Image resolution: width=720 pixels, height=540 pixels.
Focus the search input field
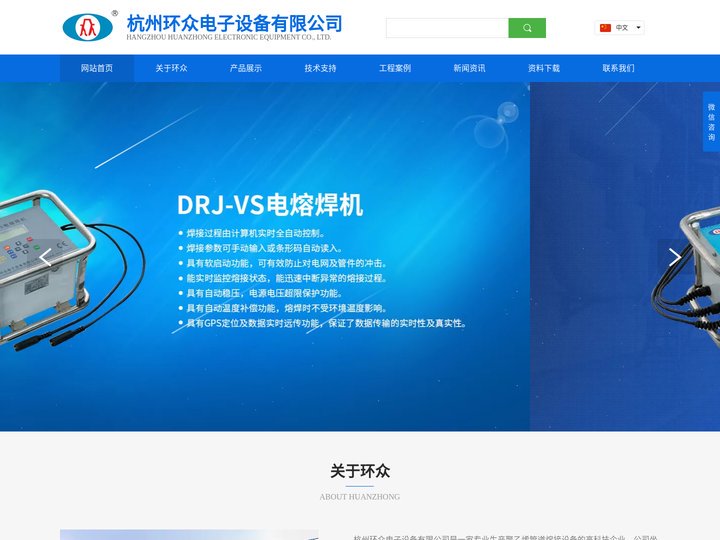(x=447, y=28)
